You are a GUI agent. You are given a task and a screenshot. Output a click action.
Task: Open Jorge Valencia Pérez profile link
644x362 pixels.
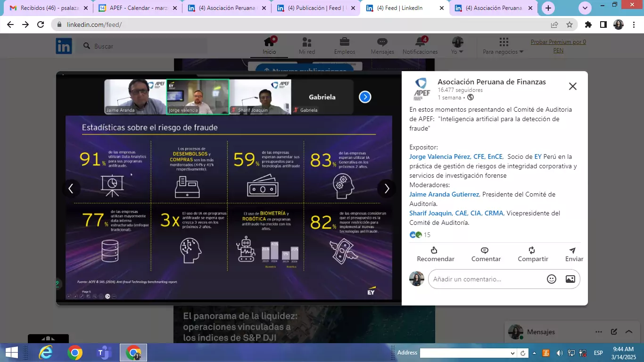tap(455, 156)
